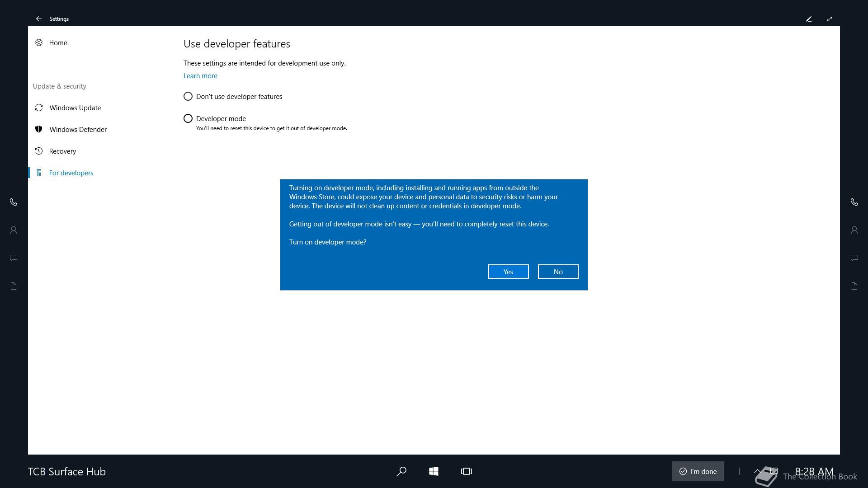Go to Windows Update section

[75, 108]
